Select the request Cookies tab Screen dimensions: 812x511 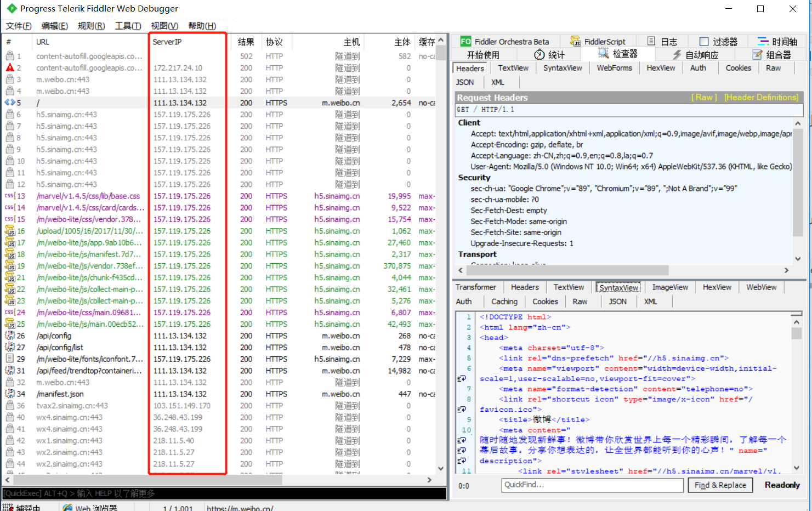pos(738,68)
